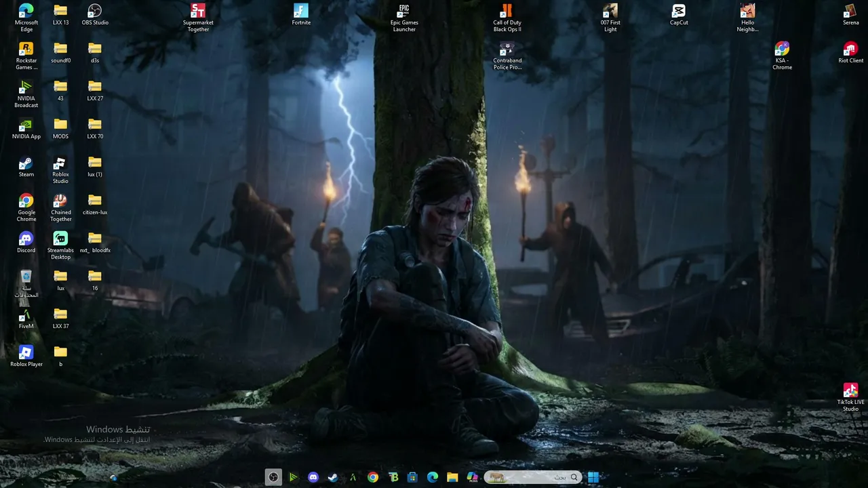Click into the taskbar search box
This screenshot has width=868, height=488.
533,477
